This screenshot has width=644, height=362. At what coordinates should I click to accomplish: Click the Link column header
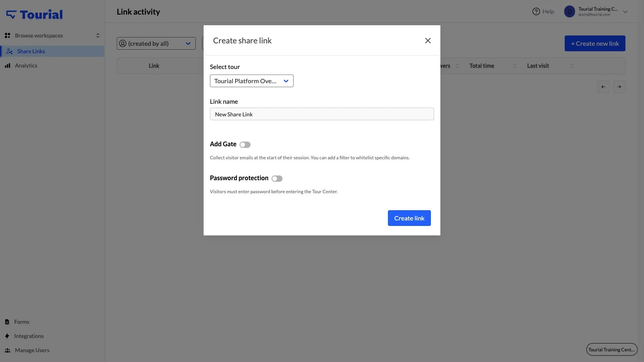point(154,66)
